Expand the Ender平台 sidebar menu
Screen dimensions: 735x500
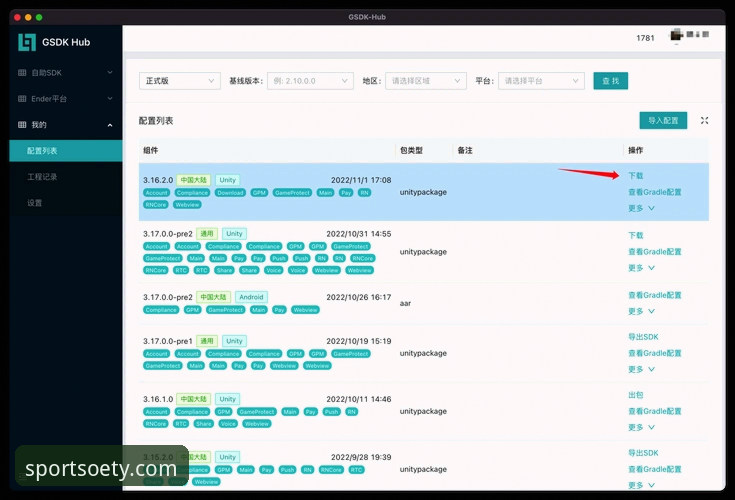66,98
